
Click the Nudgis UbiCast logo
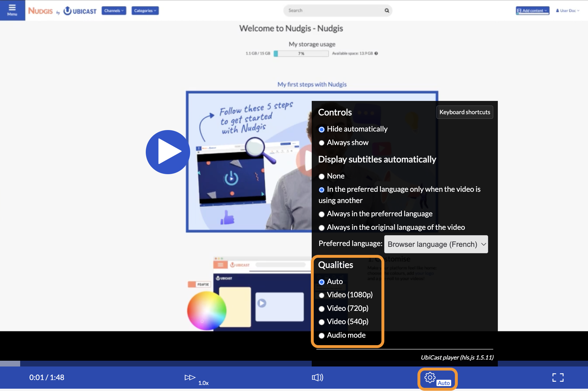coord(62,11)
